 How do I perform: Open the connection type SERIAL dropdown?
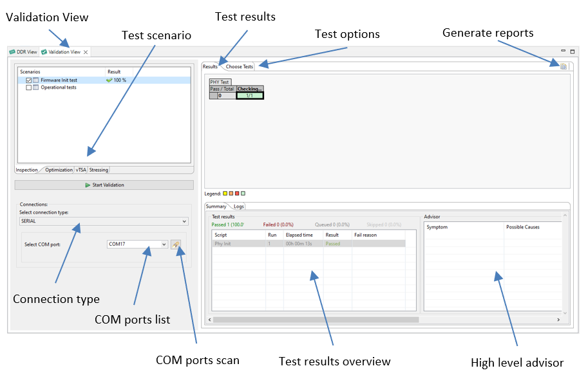coord(104,221)
